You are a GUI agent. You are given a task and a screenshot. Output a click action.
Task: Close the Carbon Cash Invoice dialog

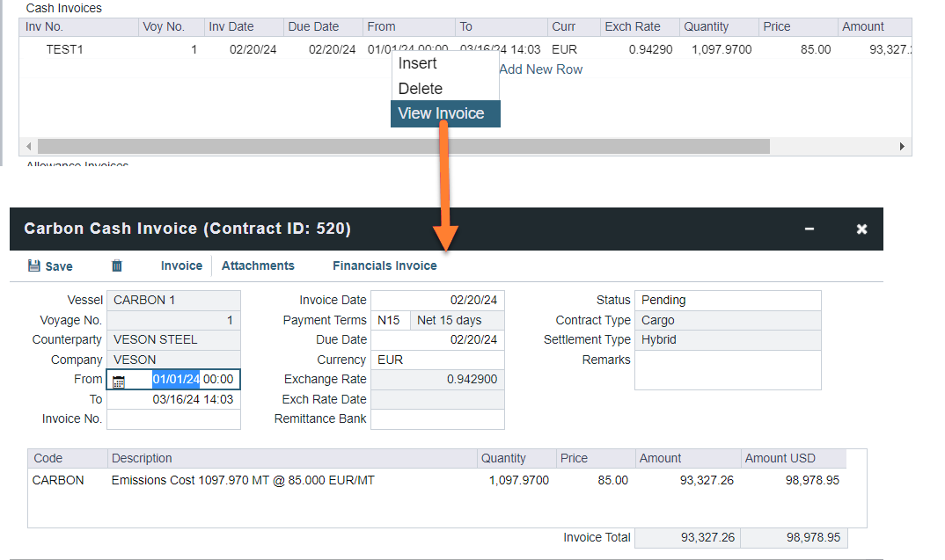(861, 229)
